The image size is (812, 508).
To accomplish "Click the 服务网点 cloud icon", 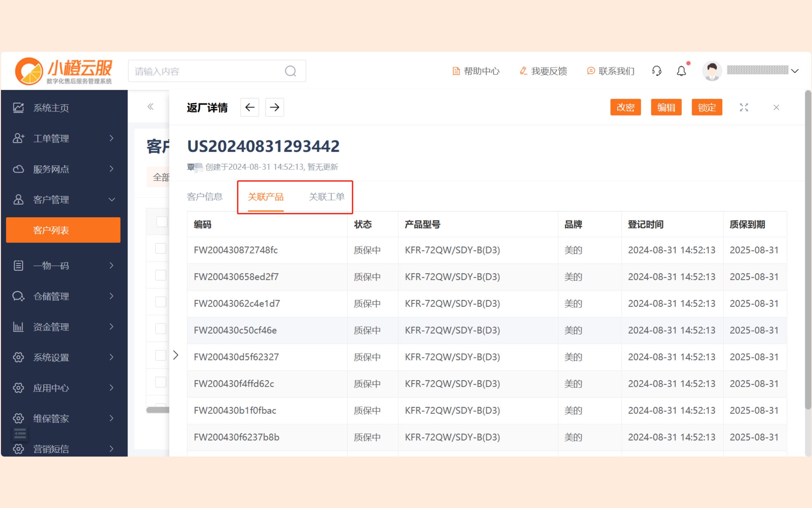I will tap(18, 169).
